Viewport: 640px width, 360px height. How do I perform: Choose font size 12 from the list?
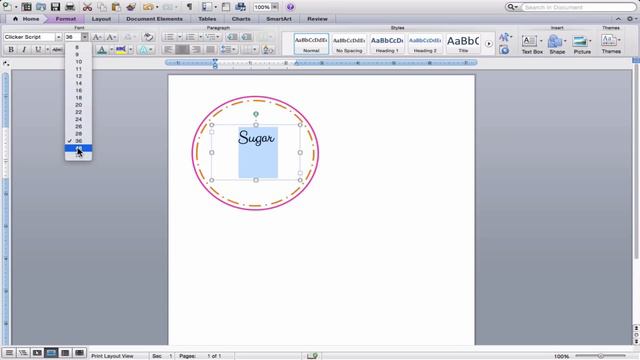[x=78, y=76]
